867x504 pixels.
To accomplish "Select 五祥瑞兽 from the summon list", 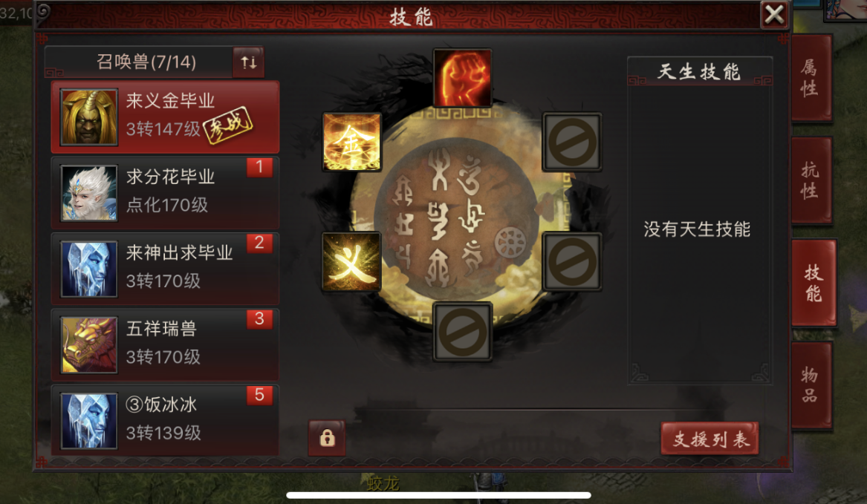I will click(166, 344).
